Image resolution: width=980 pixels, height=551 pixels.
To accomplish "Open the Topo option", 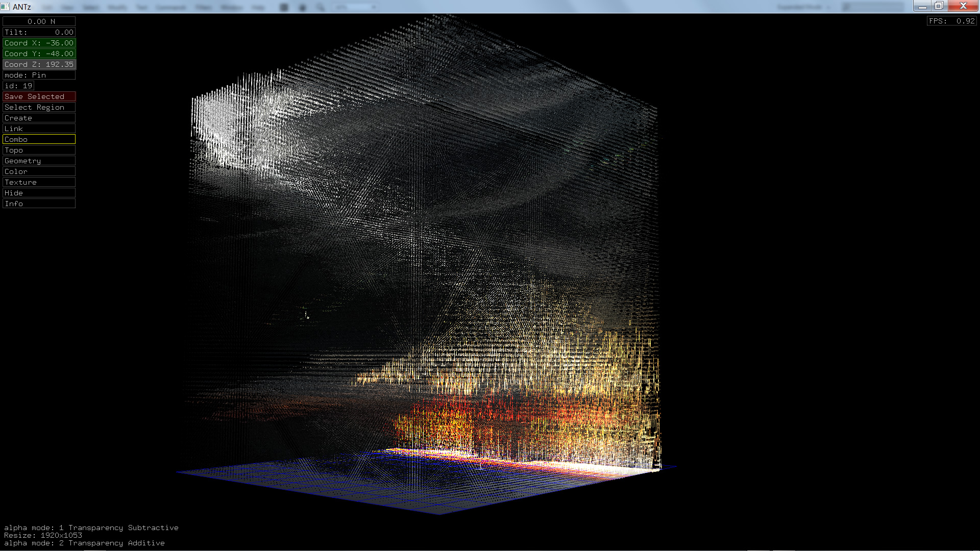I will click(39, 150).
